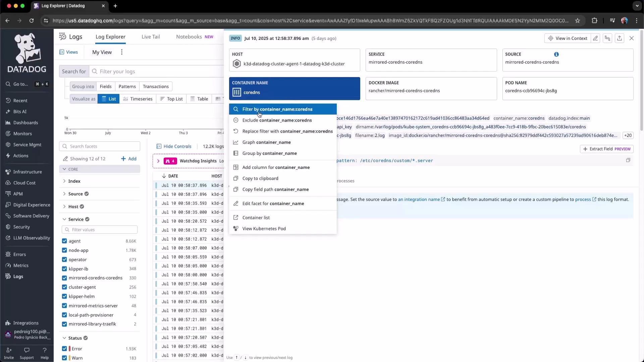Show the +20 additional tags
644x362 pixels.
coord(628,136)
